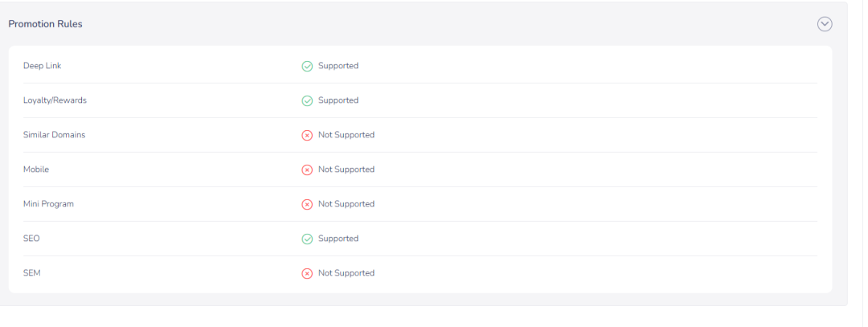Viewport: 868px width, 327px height.
Task: Click the Supported text beside Deep Link
Action: [338, 66]
